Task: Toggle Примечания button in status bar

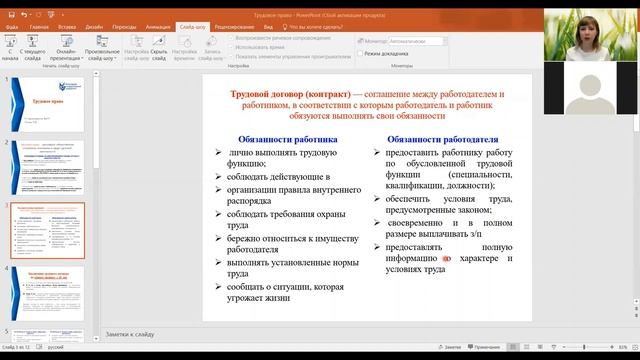Action: click(x=484, y=347)
